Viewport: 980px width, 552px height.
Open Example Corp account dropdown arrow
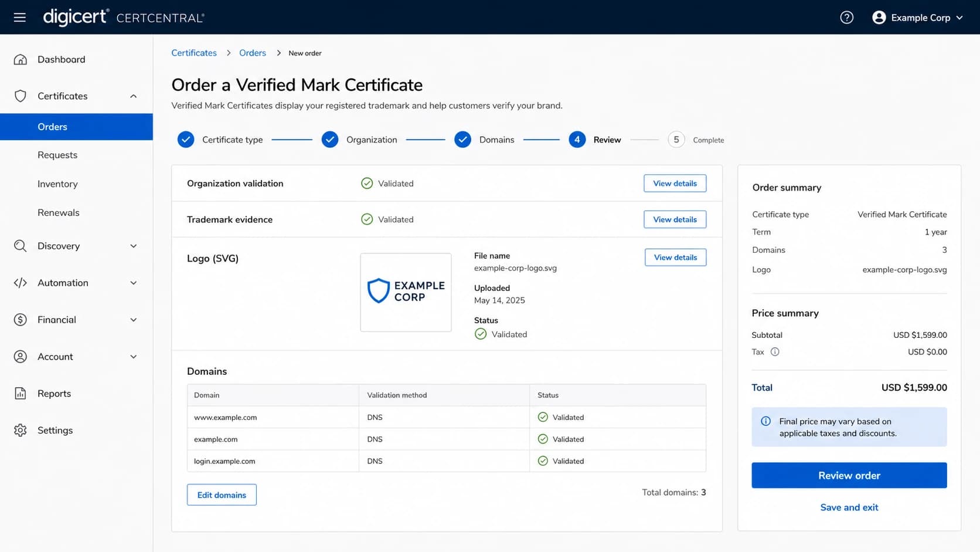pos(959,18)
